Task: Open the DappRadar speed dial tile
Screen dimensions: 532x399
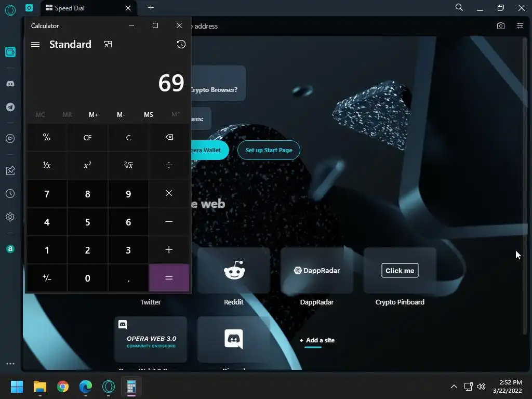Action: tap(317, 270)
